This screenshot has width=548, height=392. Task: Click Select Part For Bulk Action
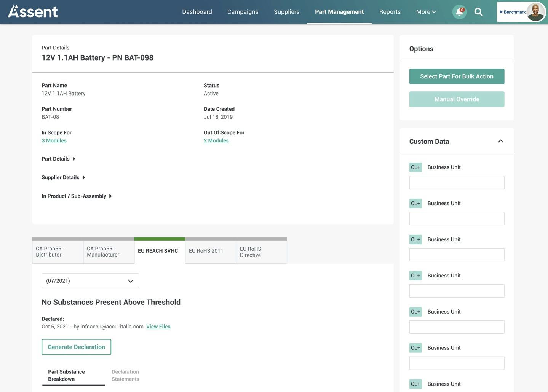[456, 76]
